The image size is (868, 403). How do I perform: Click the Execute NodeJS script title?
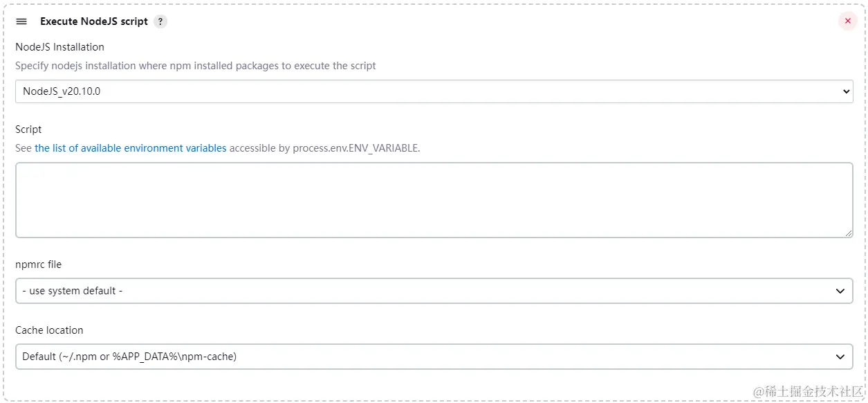click(x=94, y=21)
